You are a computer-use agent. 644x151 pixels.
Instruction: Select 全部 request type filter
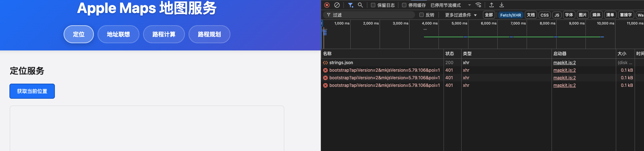tap(489, 15)
